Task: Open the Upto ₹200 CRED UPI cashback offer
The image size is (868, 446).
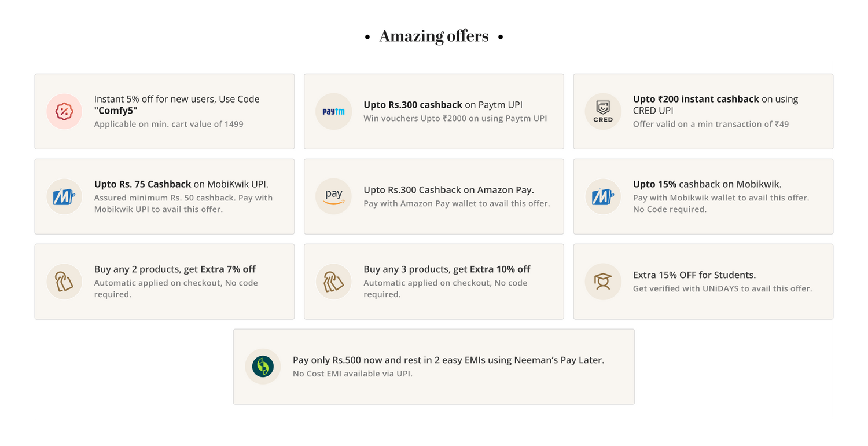Action: 703,111
